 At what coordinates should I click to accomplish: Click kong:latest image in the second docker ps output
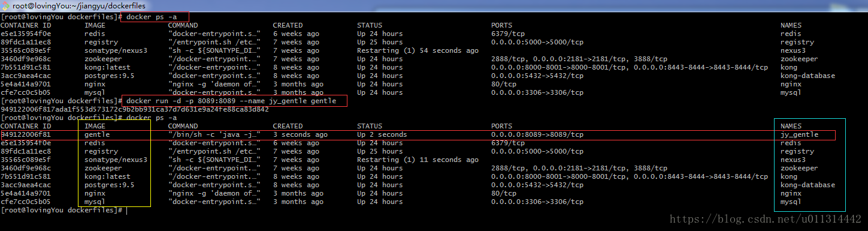pos(107,176)
